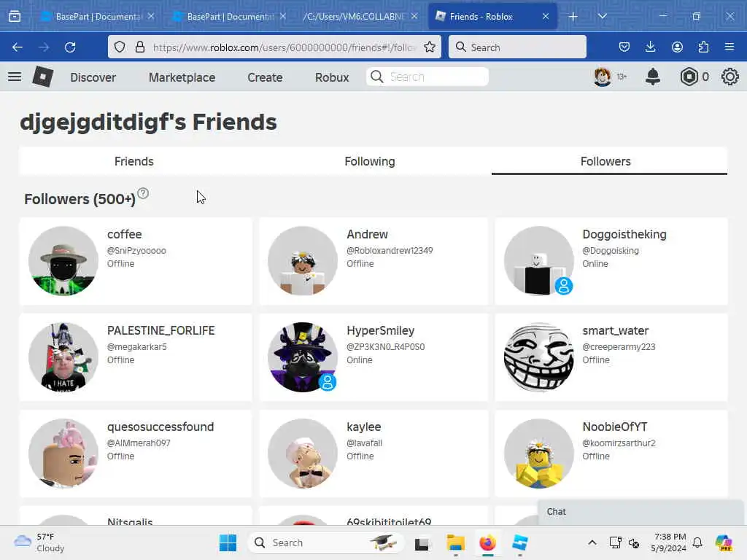The image size is (747, 560).
Task: Open kaylee's avatar thumbnail
Action: point(303,454)
